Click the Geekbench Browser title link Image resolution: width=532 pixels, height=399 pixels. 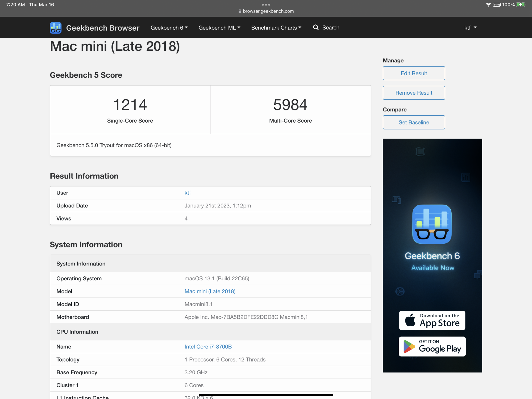[x=103, y=28]
